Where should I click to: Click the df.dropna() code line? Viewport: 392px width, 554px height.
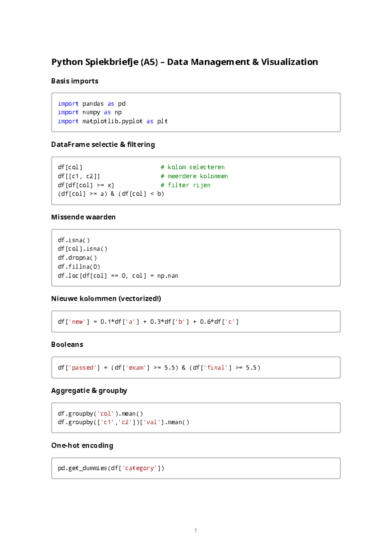pyautogui.click(x=77, y=258)
